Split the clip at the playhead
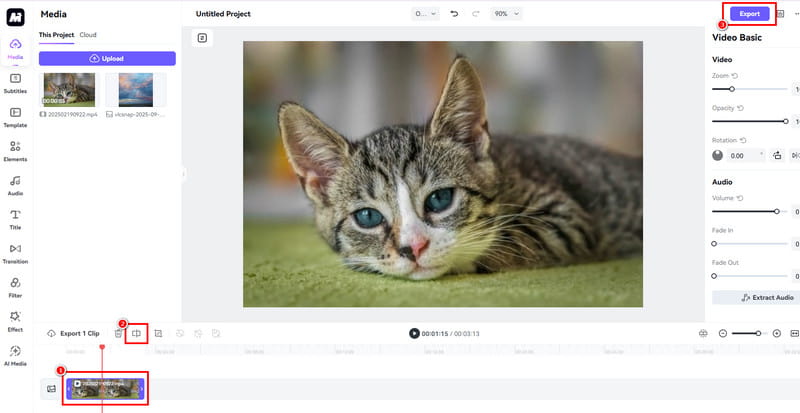The image size is (800, 413). (x=136, y=333)
